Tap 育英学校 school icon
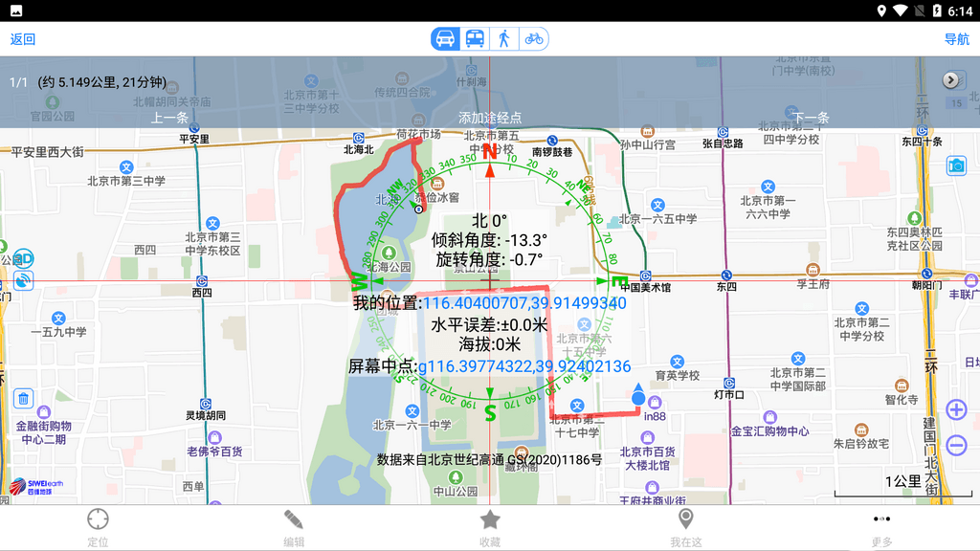The width and height of the screenshot is (980, 551). click(678, 362)
